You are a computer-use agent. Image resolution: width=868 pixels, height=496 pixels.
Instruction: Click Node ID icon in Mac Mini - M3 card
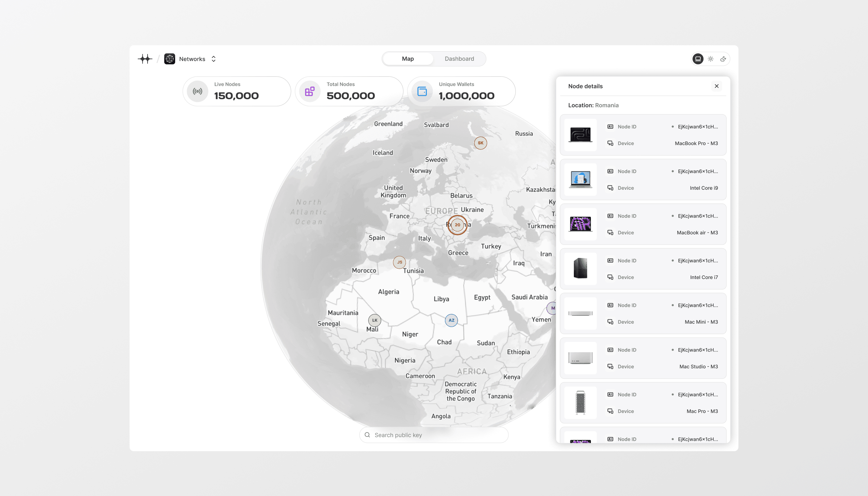pyautogui.click(x=610, y=305)
